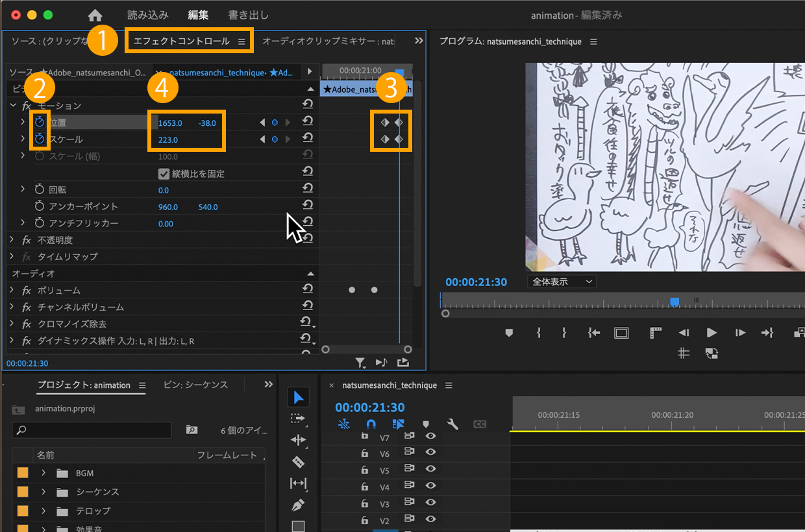Play the sequence in Program monitor
The image size is (805, 532).
point(712,333)
